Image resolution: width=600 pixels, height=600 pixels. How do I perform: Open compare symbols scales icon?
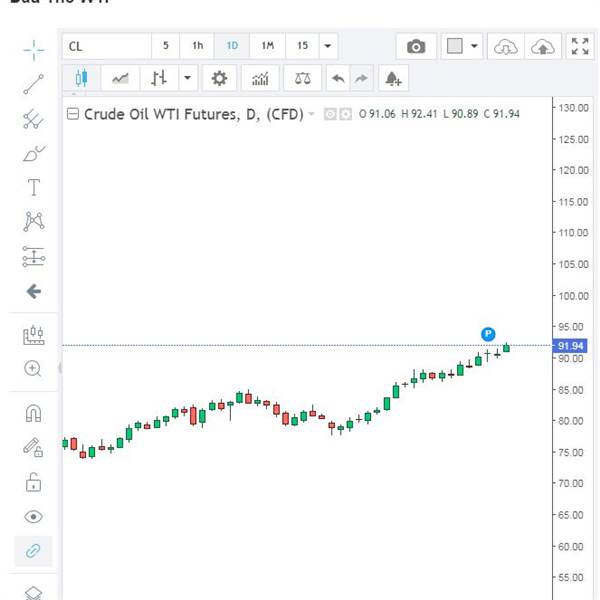302,78
